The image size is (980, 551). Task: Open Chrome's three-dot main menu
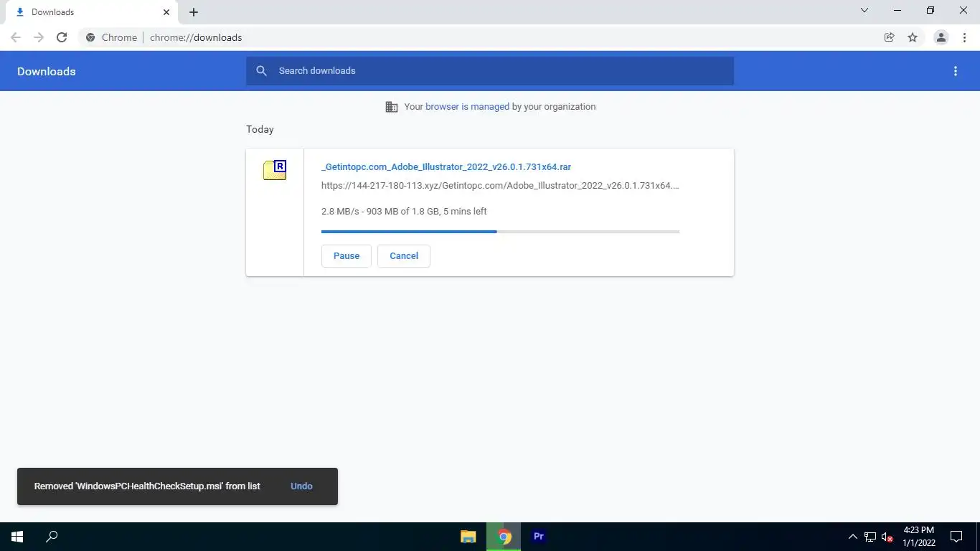964,37
